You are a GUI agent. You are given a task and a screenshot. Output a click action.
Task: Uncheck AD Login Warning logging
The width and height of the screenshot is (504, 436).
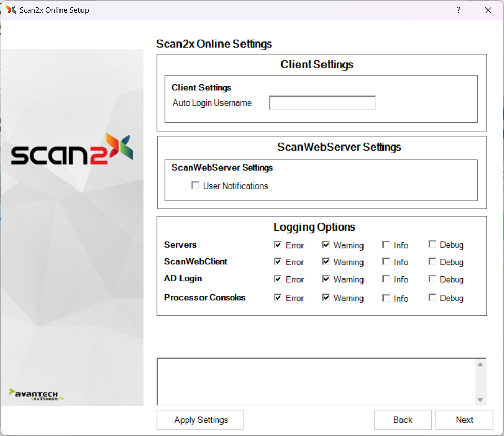tap(326, 279)
